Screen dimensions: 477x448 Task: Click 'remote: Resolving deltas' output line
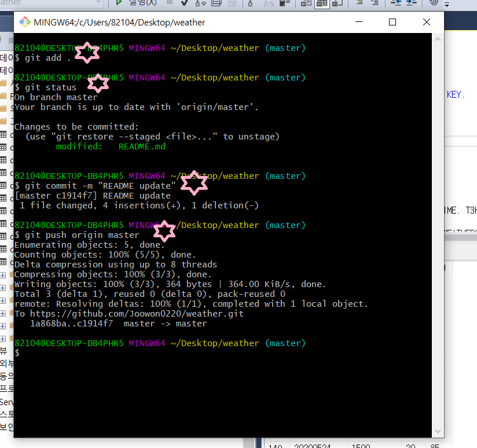pos(190,304)
